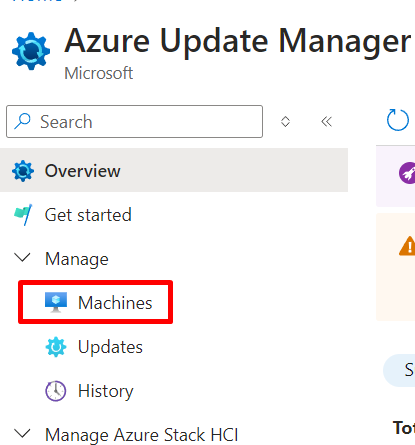
Task: Collapse the Manage Azure Stack HCI section
Action: [x=23, y=433]
